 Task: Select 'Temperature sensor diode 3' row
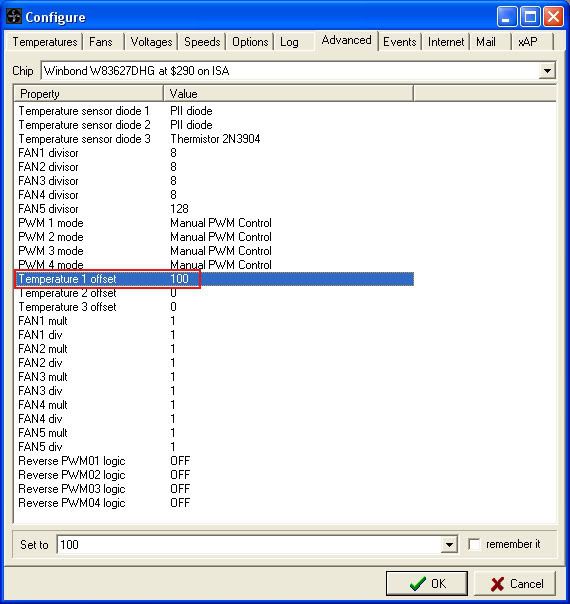214,139
